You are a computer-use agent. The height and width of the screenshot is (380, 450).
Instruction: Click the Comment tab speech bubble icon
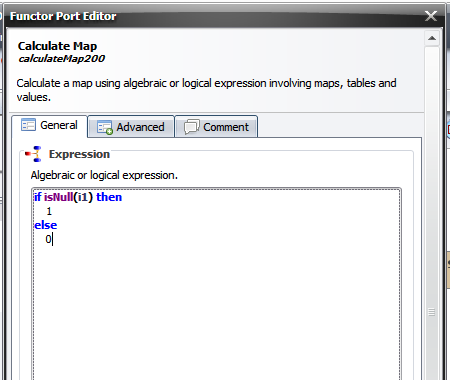click(192, 127)
